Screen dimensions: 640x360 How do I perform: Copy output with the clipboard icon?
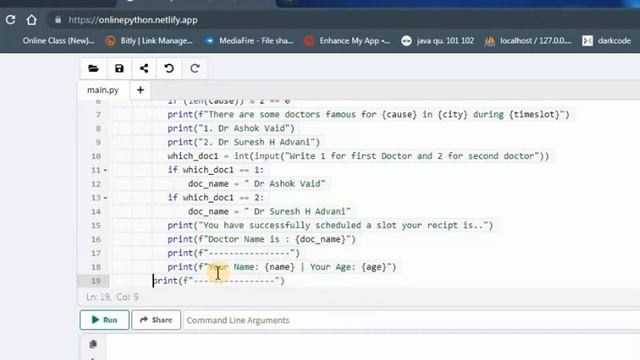tap(93, 344)
